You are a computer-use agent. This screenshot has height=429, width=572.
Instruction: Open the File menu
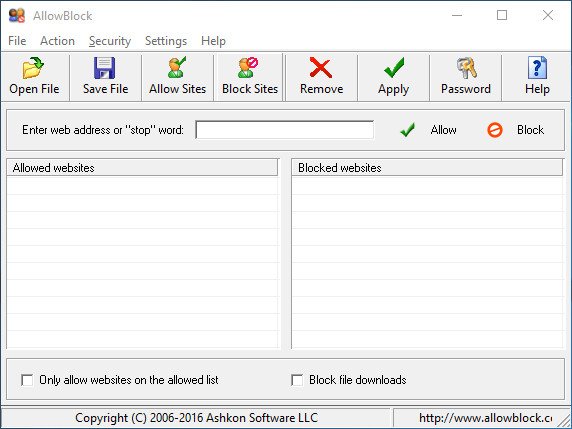17,41
